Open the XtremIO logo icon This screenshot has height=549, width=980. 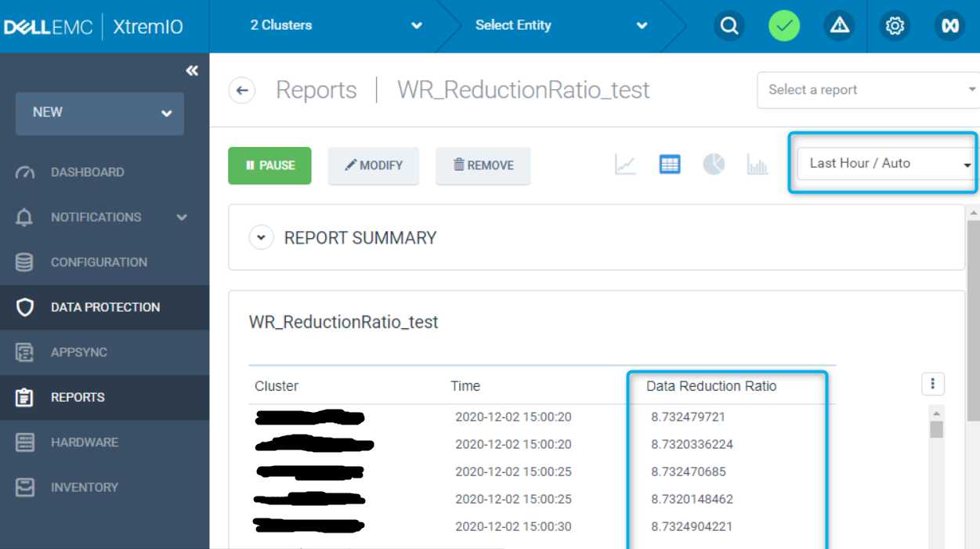(949, 26)
